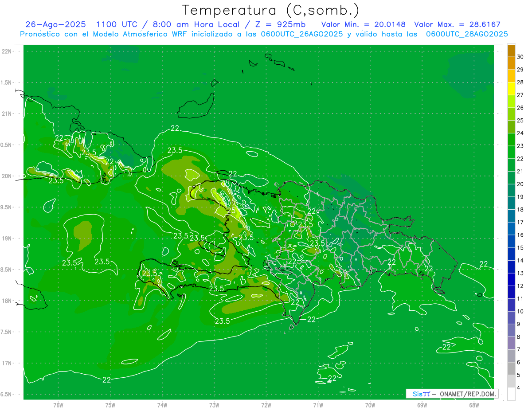Viewport: 532px width, 411px height.
Task: Click the '0600UTC_28AGO2025' valid-until time text
Action: click(467, 34)
